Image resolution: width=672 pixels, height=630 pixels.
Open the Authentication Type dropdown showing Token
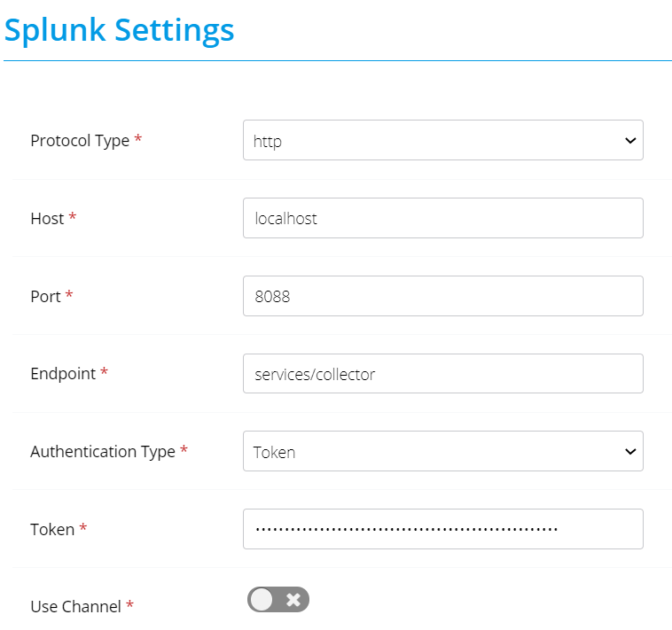tap(442, 451)
